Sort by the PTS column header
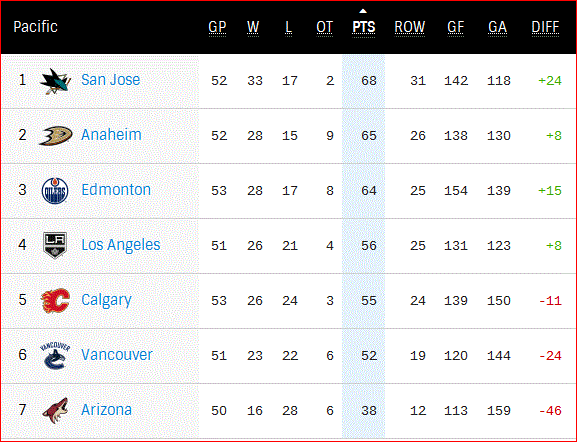 [364, 27]
